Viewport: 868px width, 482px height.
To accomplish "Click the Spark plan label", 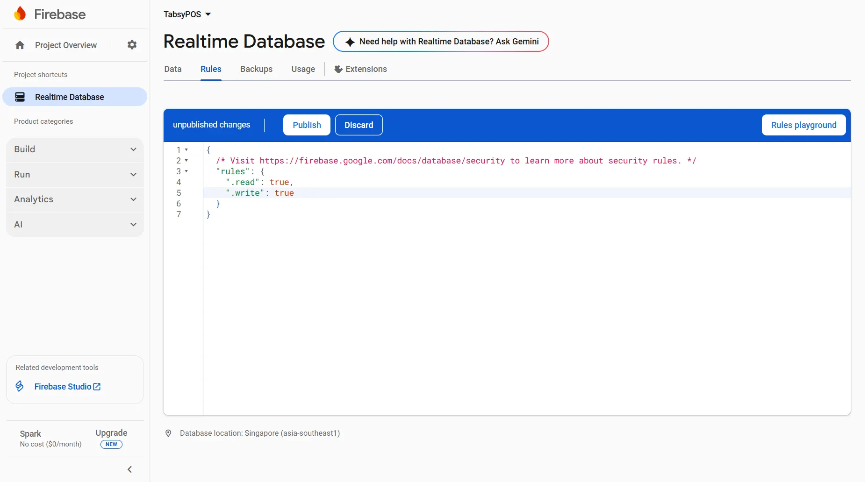I will click(30, 434).
